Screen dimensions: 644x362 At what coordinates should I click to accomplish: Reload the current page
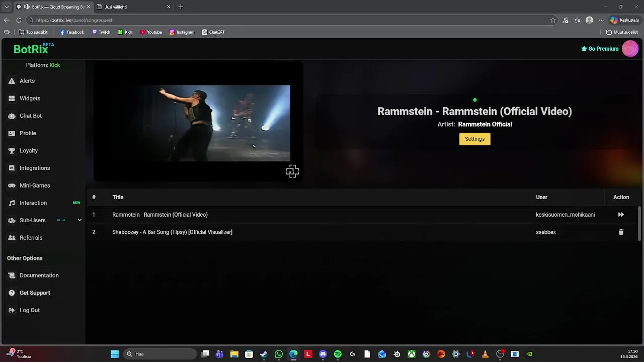pos(19,20)
